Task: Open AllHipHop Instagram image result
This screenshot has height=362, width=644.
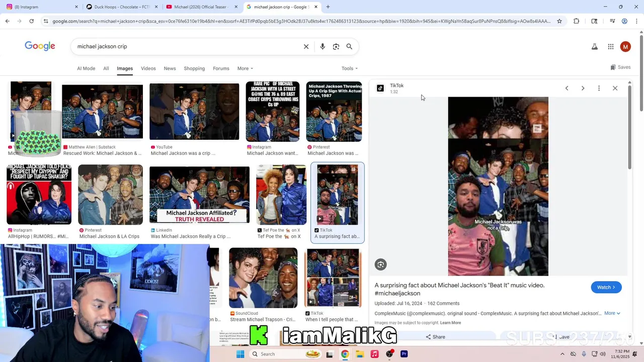Action: click(x=39, y=195)
